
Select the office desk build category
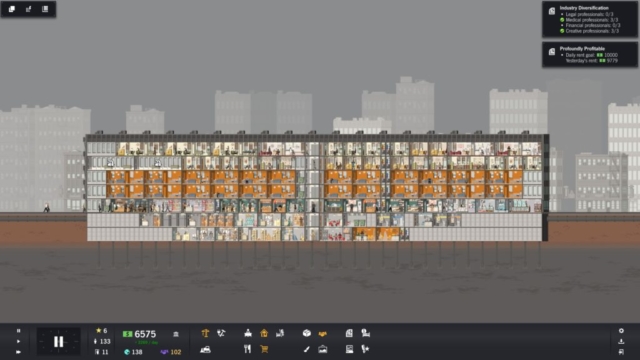click(248, 333)
